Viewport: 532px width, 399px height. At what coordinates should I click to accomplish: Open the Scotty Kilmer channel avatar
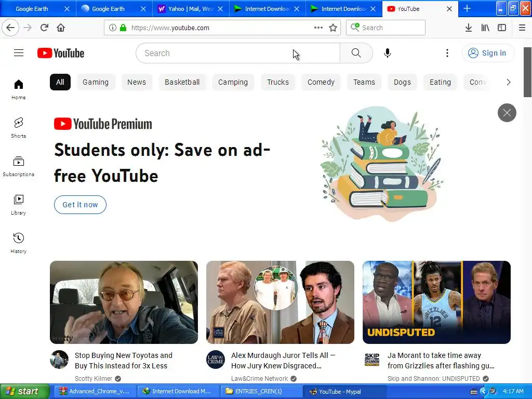point(59,360)
